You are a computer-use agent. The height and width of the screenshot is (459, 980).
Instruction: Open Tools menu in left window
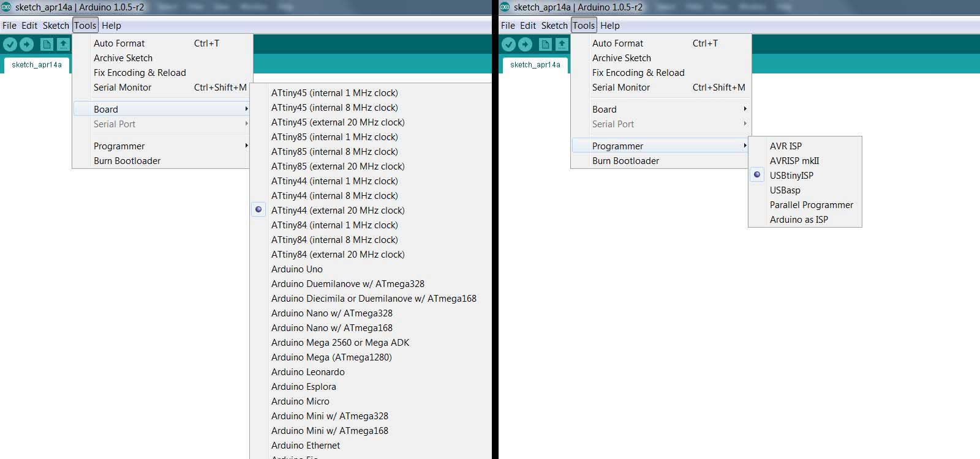tap(85, 26)
